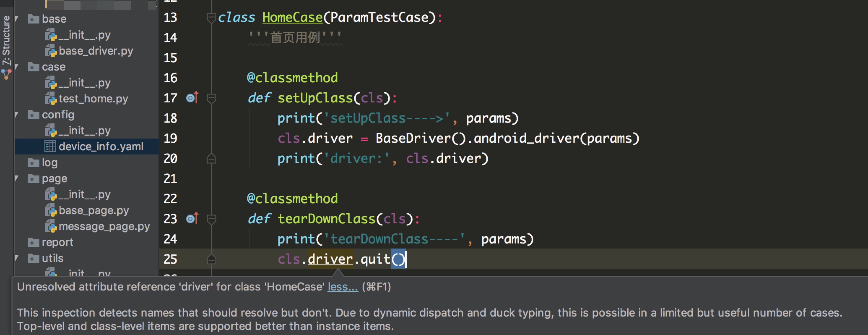Open base_page.py file

tap(94, 210)
